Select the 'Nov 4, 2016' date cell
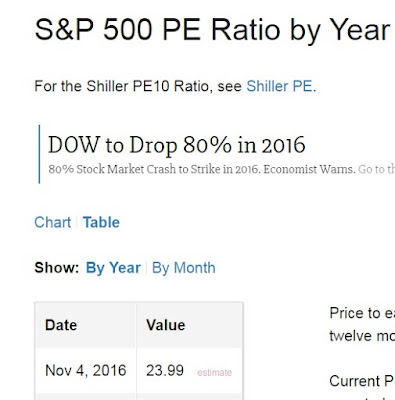Screen dimensions: 395x400 tap(86, 370)
